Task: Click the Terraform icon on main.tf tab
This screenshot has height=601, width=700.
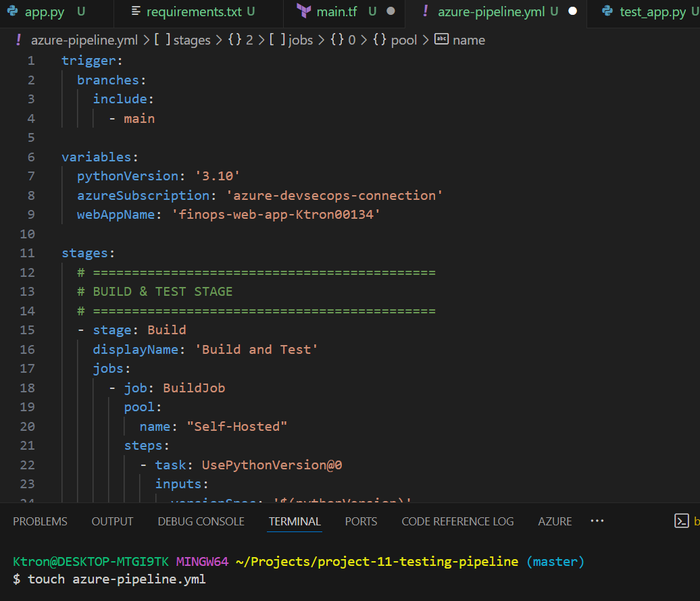Action: coord(304,11)
